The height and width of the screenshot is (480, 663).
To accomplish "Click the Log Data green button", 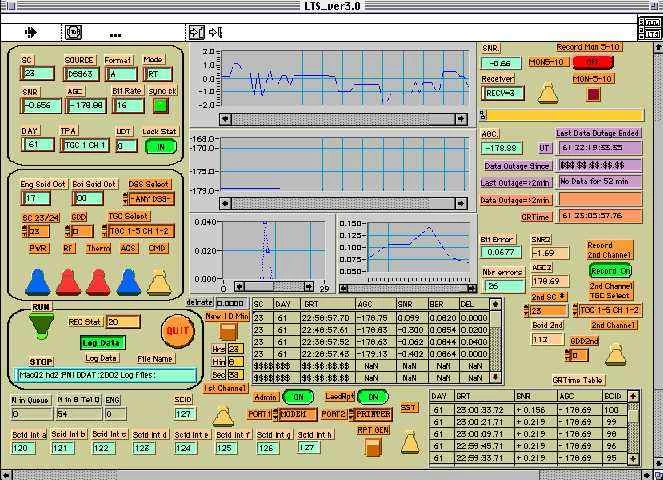I will [101, 342].
